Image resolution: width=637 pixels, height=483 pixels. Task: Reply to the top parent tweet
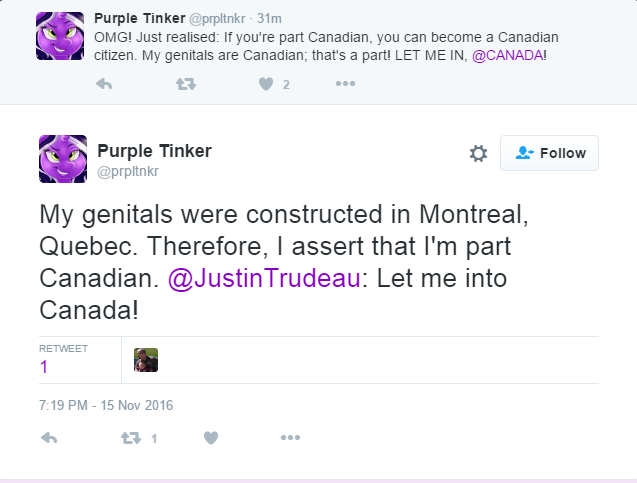coord(104,84)
